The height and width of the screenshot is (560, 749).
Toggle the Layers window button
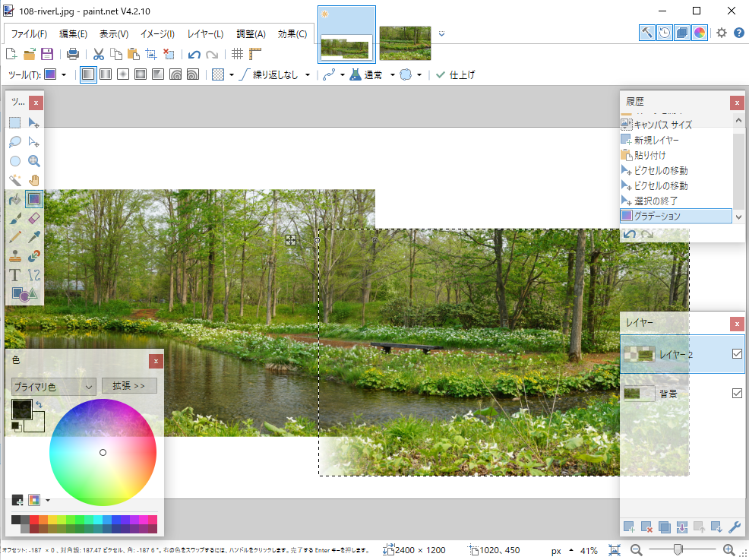click(682, 33)
